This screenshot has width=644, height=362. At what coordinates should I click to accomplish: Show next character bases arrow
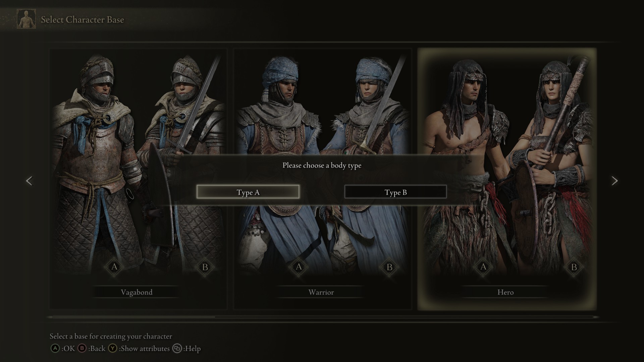coord(614,181)
